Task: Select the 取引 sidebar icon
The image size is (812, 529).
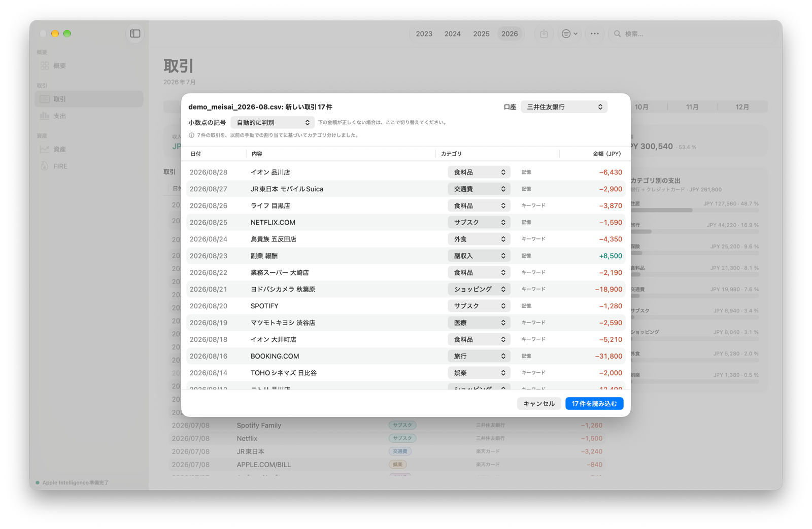Action: coord(45,99)
